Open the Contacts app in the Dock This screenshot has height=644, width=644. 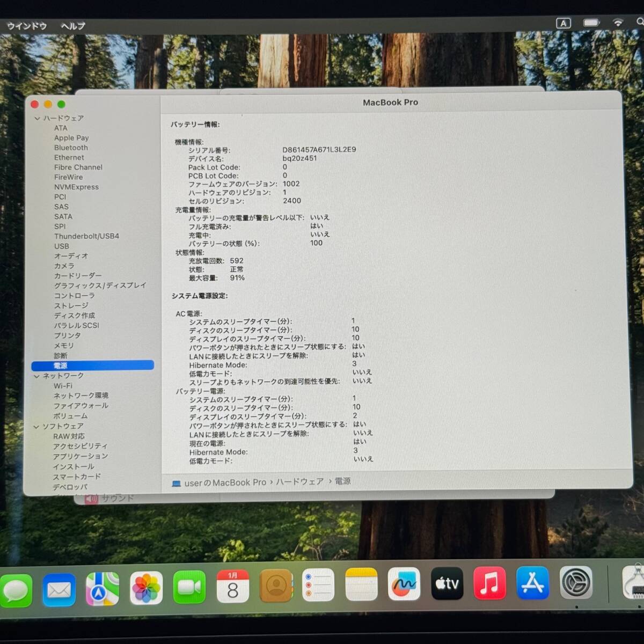pyautogui.click(x=276, y=586)
